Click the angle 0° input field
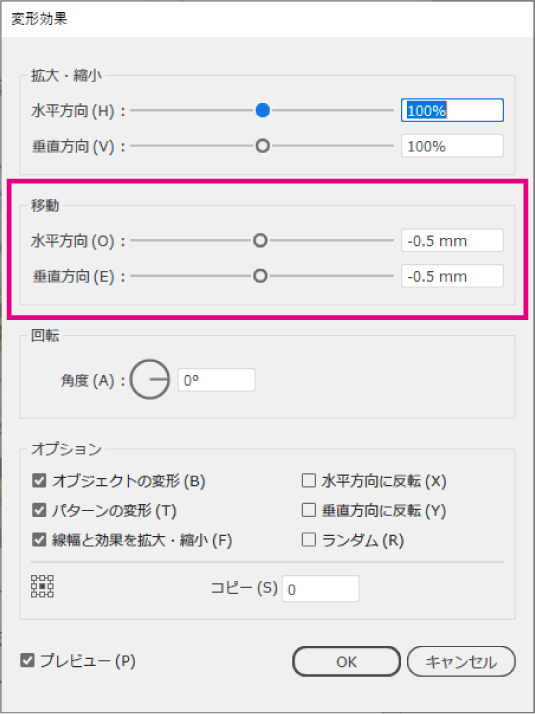The height and width of the screenshot is (714, 535). point(216,380)
